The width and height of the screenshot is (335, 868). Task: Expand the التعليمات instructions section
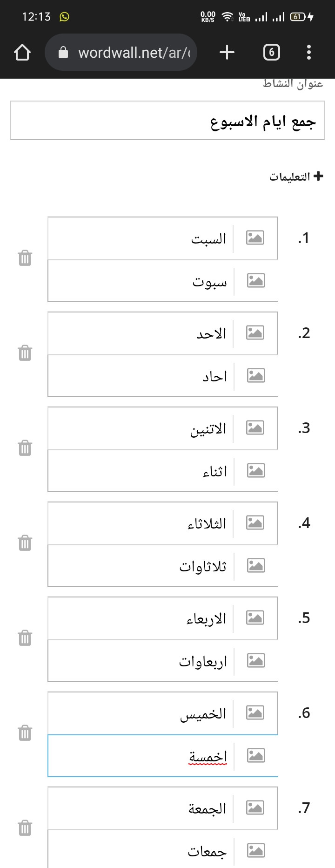coord(296,176)
